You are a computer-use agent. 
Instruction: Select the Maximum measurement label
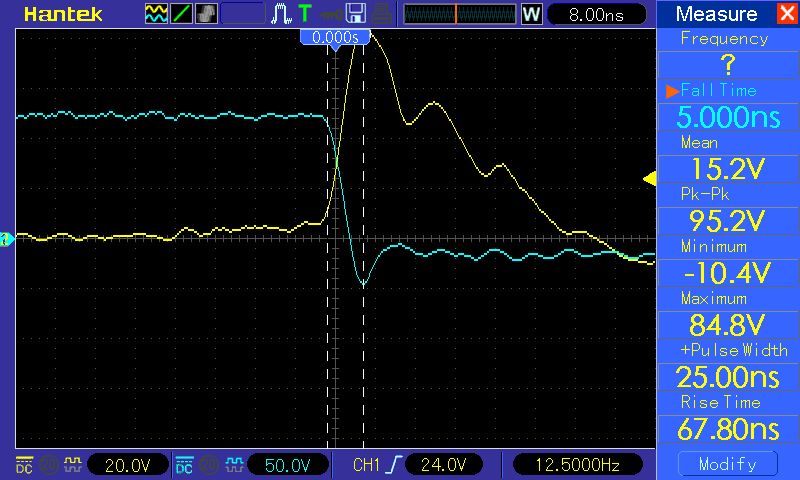tap(714, 298)
